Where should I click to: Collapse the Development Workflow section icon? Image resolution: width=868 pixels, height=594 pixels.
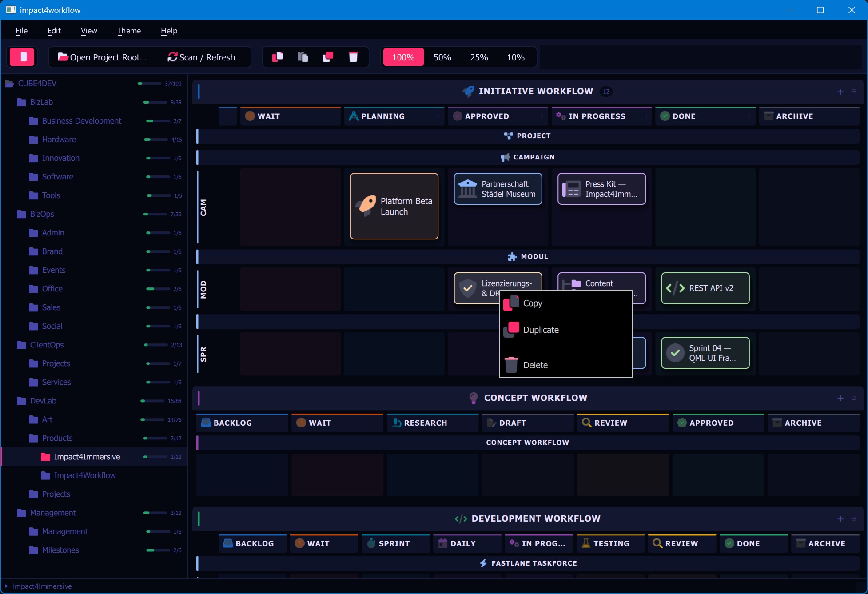[x=853, y=519]
